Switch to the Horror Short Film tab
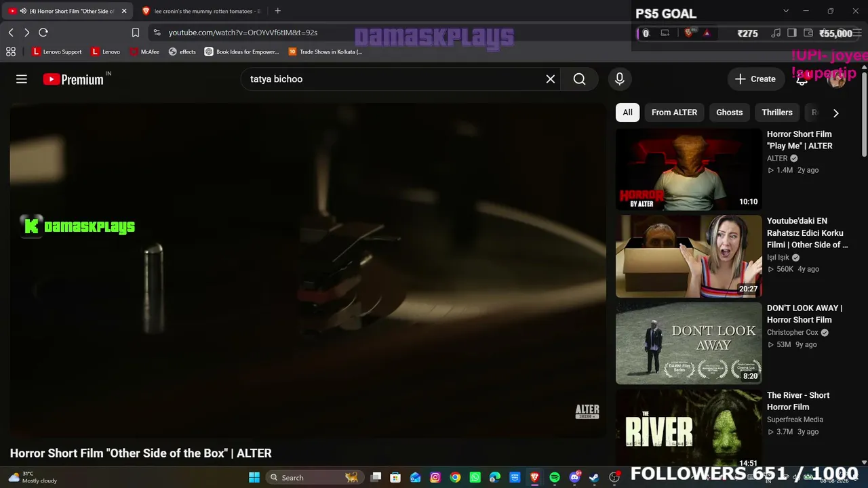This screenshot has height=488, width=868. tap(68, 11)
